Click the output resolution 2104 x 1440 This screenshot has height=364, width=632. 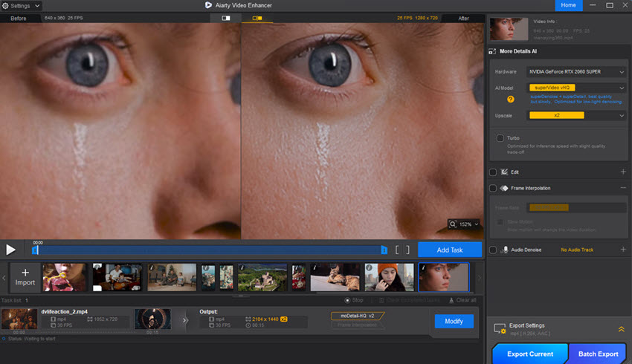(265, 319)
